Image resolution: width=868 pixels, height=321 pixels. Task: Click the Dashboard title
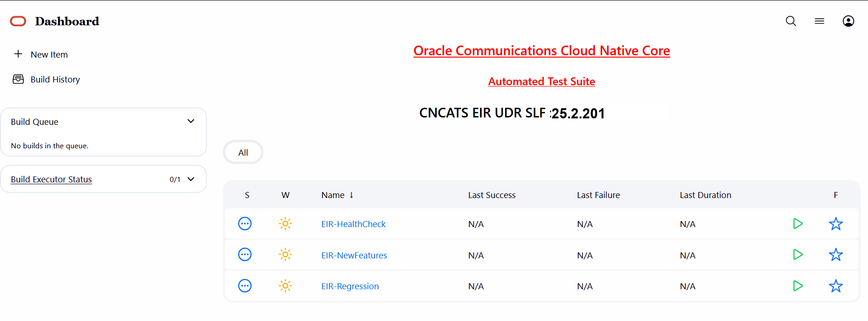67,21
